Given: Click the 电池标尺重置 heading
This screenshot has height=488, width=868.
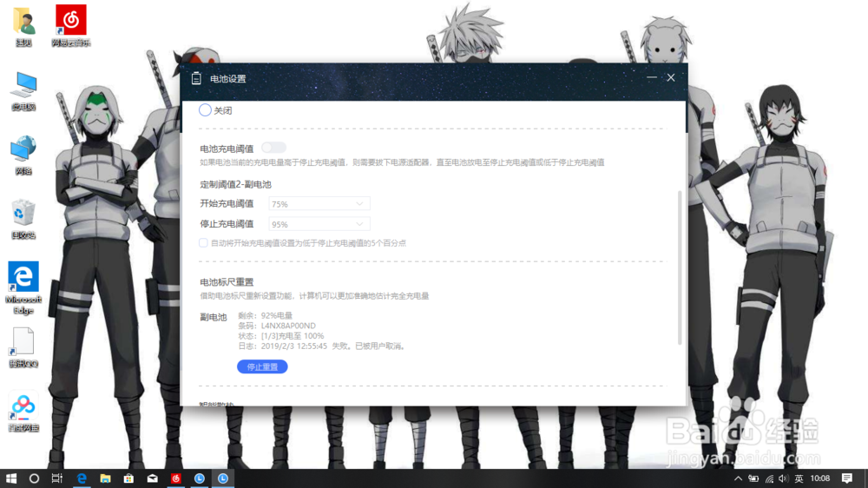Looking at the screenshot, I should click(x=227, y=282).
